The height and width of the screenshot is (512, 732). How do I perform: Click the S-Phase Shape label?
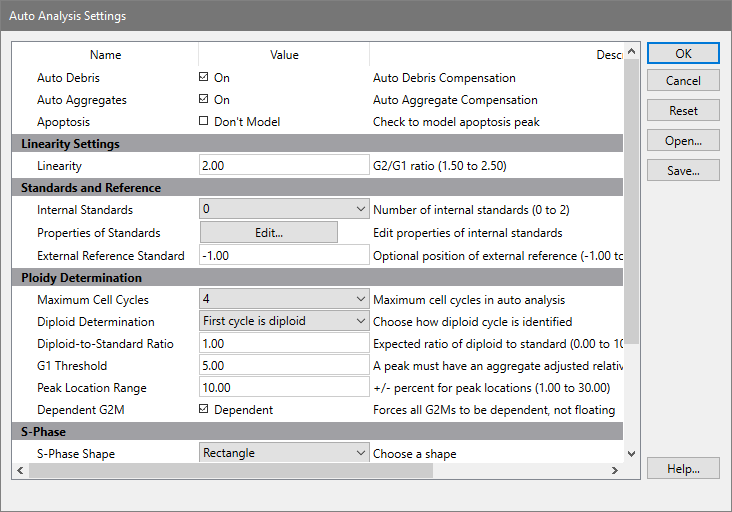point(76,454)
